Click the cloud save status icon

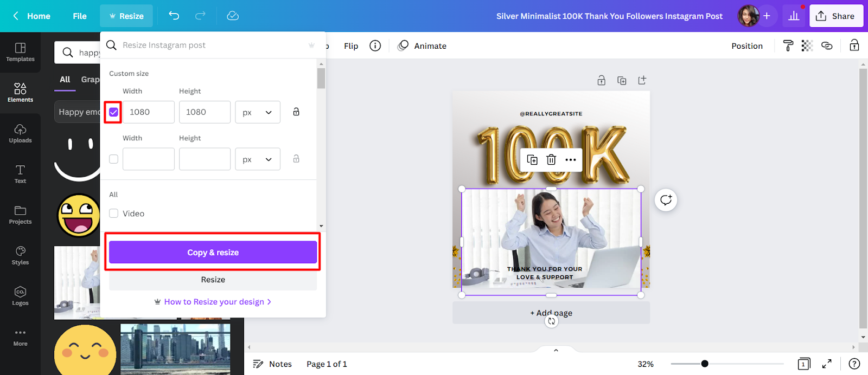(233, 16)
